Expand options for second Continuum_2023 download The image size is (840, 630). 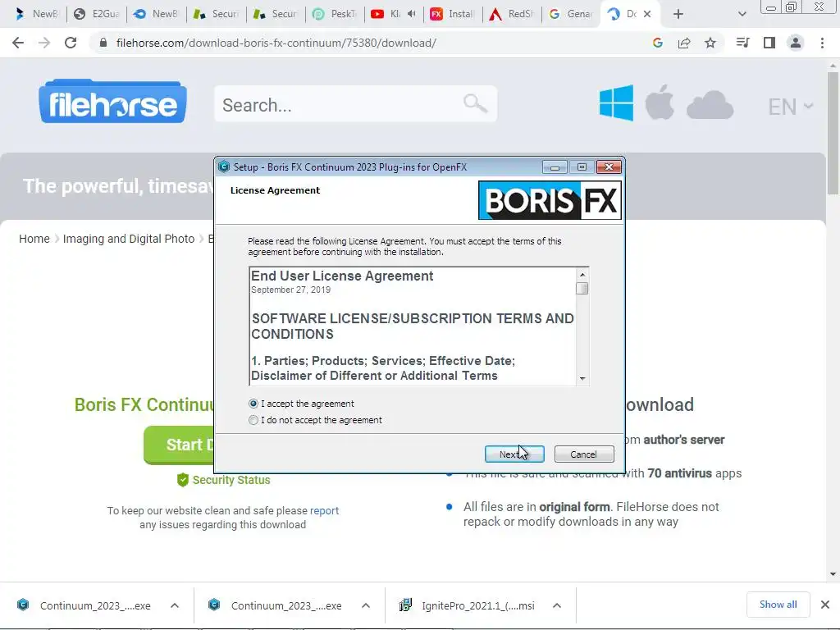pos(366,606)
